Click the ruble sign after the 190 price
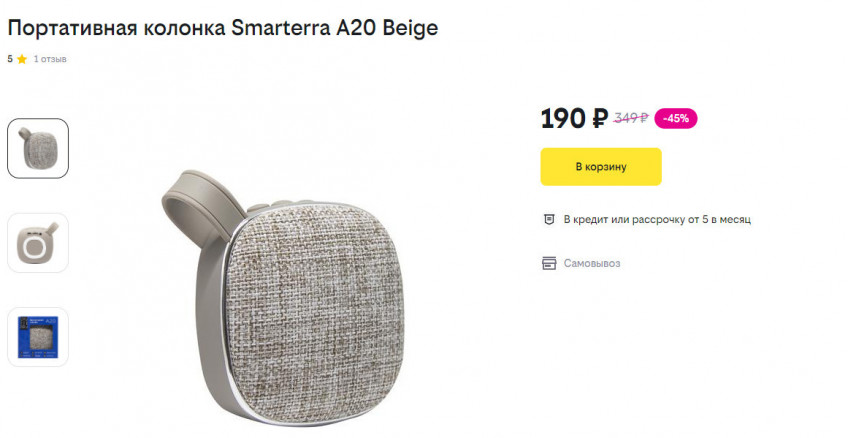 click(599, 119)
